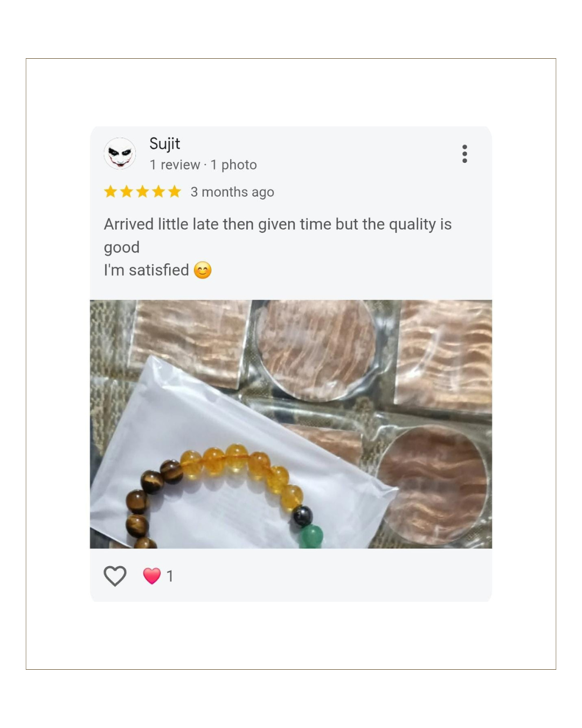Click the third yellow rating star
The height and width of the screenshot is (728, 582).
coord(142,192)
